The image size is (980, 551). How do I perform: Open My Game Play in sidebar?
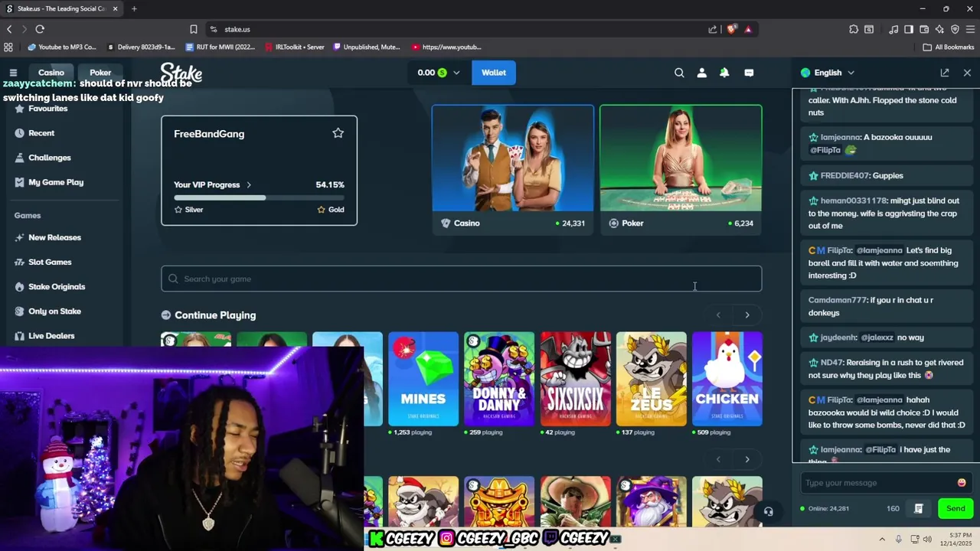pyautogui.click(x=56, y=182)
